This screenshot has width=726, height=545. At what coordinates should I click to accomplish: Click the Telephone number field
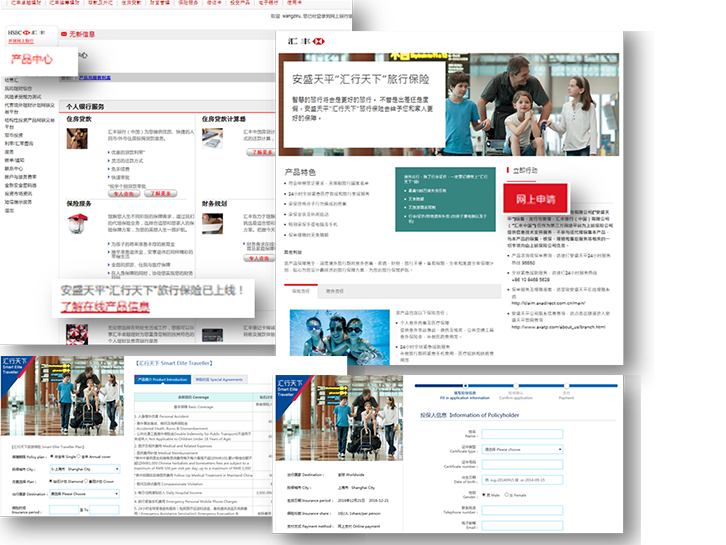click(x=522, y=510)
